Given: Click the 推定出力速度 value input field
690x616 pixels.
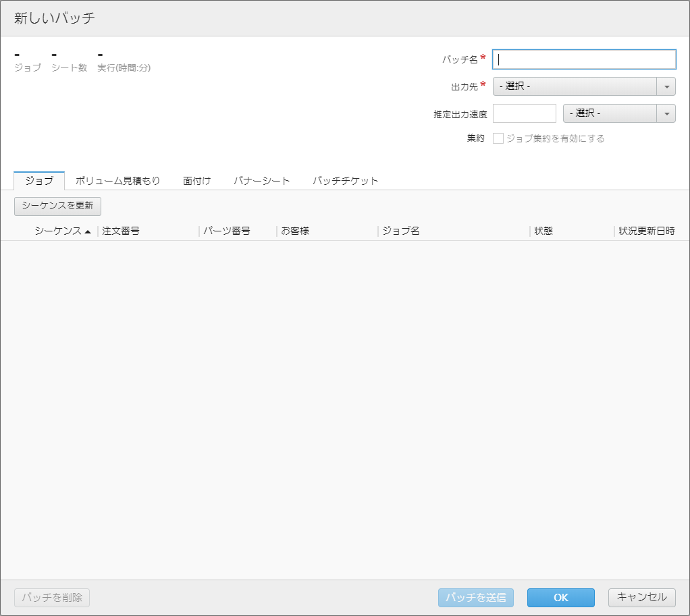Looking at the screenshot, I should pyautogui.click(x=525, y=113).
